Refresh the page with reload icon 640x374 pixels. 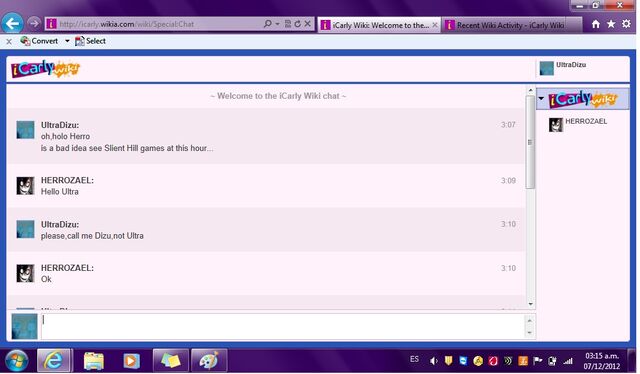tap(298, 24)
